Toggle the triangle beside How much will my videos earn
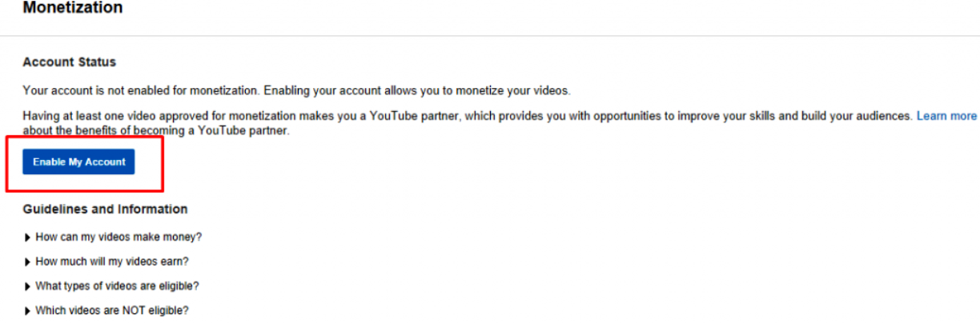The width and height of the screenshot is (980, 323). [28, 261]
